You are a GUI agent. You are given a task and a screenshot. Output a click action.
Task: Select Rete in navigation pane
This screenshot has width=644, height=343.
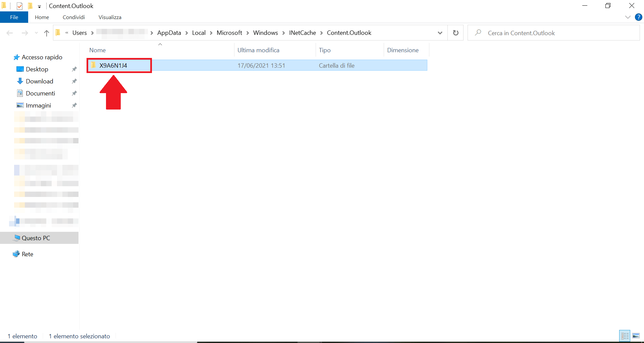point(27,254)
